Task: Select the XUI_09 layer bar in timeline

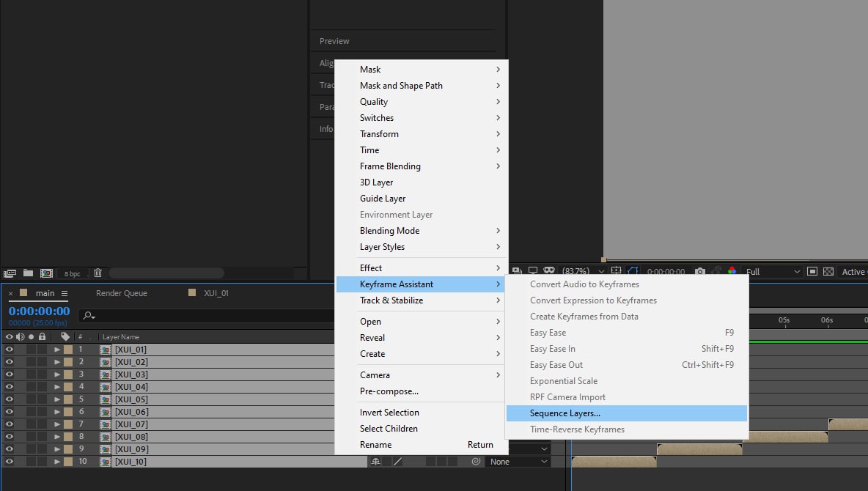Action: point(699,449)
